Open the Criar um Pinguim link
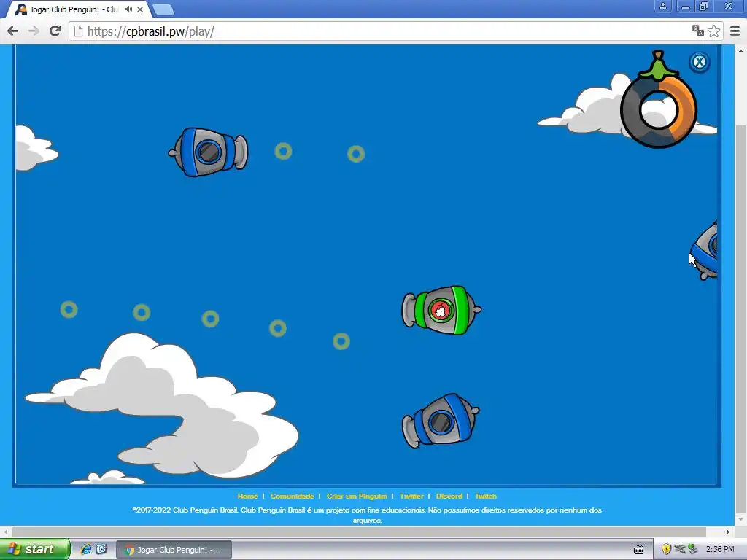 coord(357,496)
